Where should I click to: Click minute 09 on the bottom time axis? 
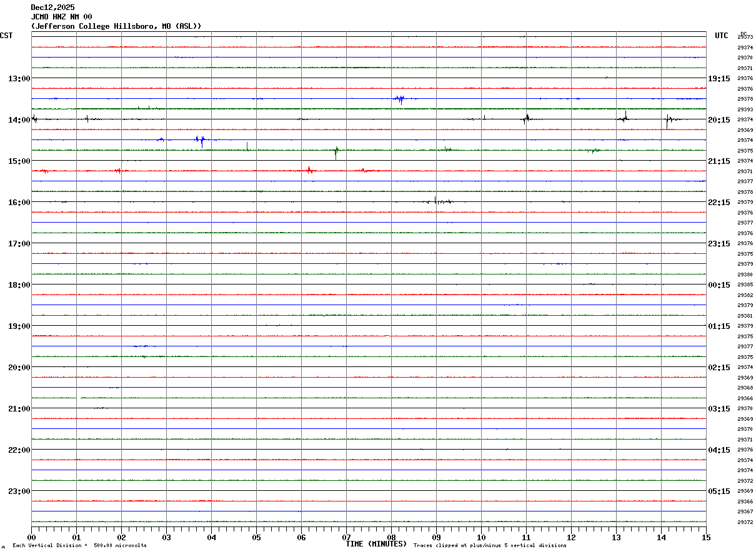436,538
